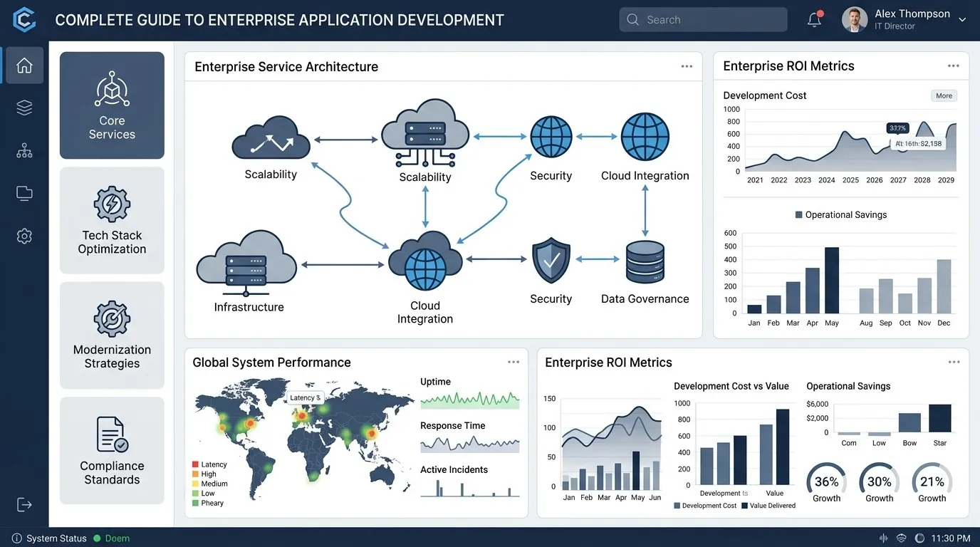
Task: Click the Low legend entry on the map
Action: point(204,493)
